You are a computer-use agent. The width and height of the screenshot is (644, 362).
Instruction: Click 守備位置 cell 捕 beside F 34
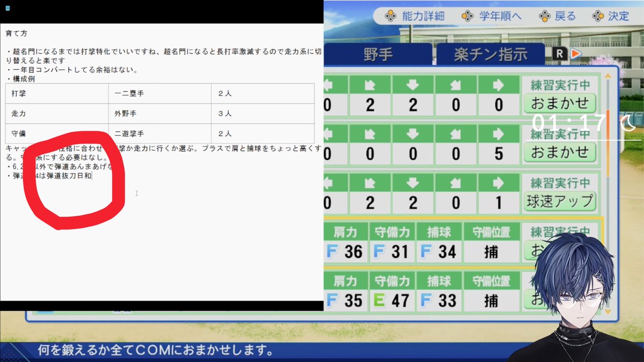(x=491, y=252)
